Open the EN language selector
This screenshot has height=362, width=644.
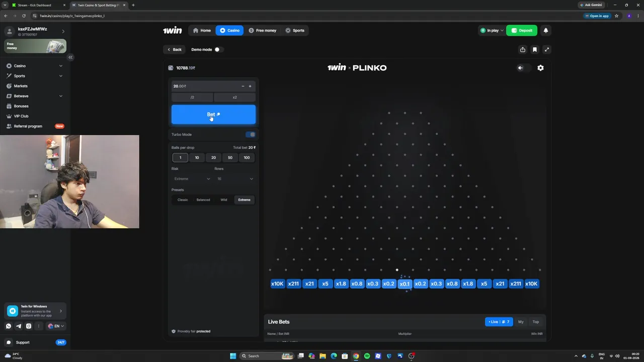pos(56,326)
